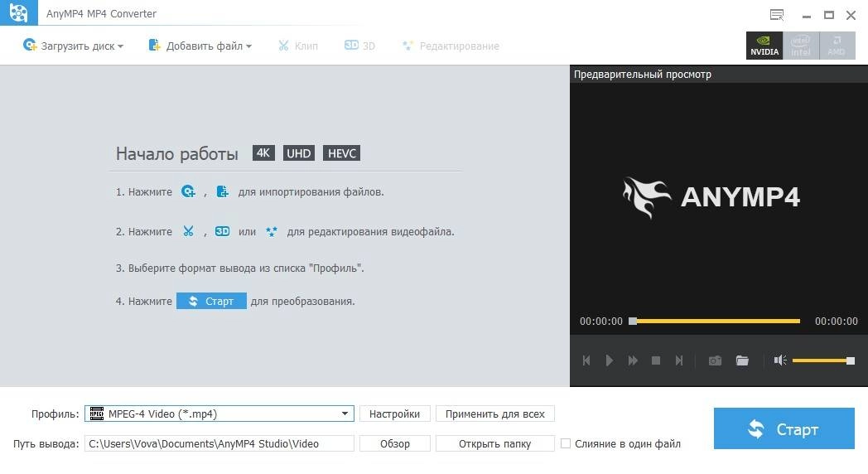Click the Клип (Clip) toolbar button
Viewport: 868px width, 474px height.
[x=298, y=46]
